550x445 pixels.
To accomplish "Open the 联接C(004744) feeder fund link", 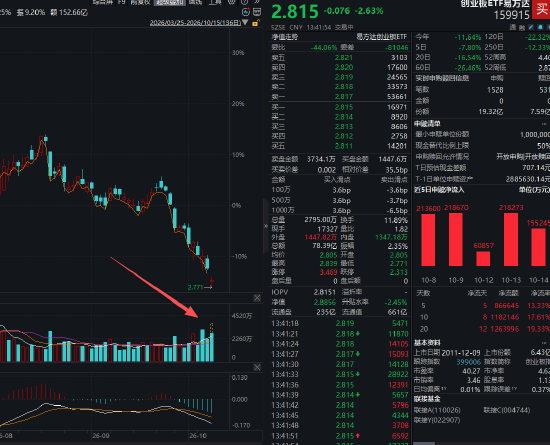I will pyautogui.click(x=507, y=410).
